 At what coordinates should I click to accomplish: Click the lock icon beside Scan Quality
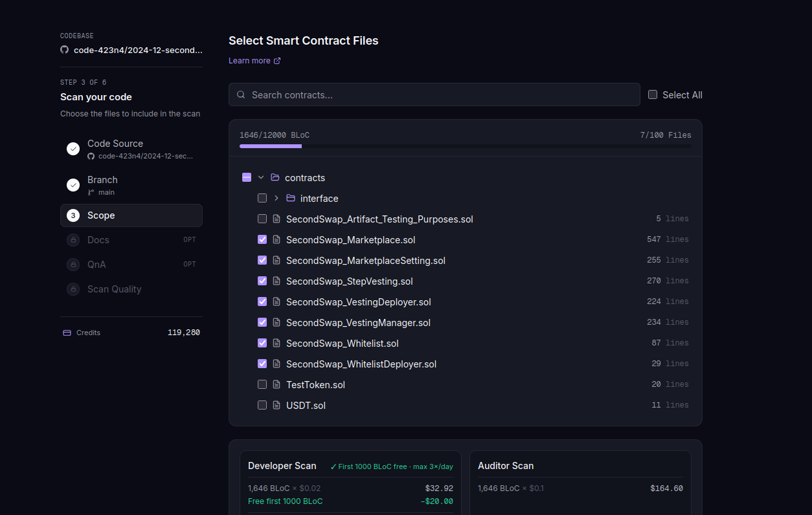point(73,289)
